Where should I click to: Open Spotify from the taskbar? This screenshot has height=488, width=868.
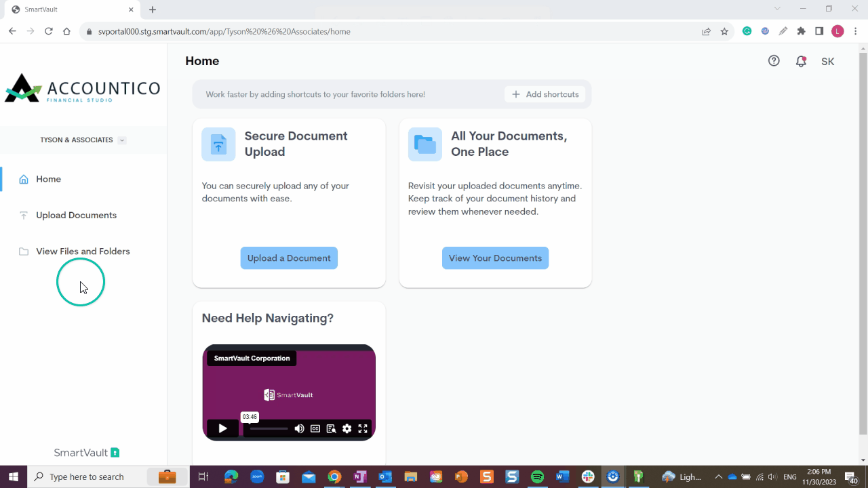point(537,477)
